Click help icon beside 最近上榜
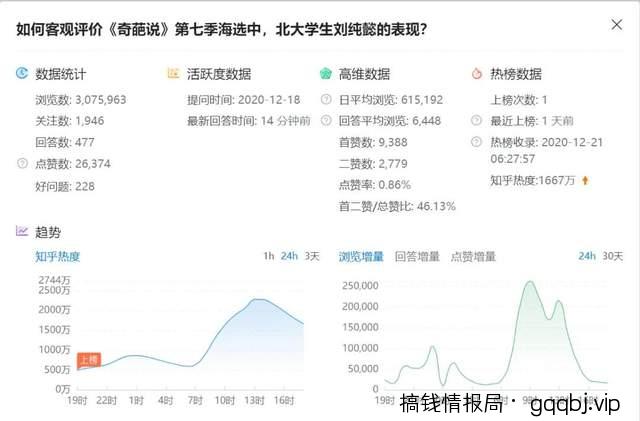The image size is (640, 421). coord(476,120)
